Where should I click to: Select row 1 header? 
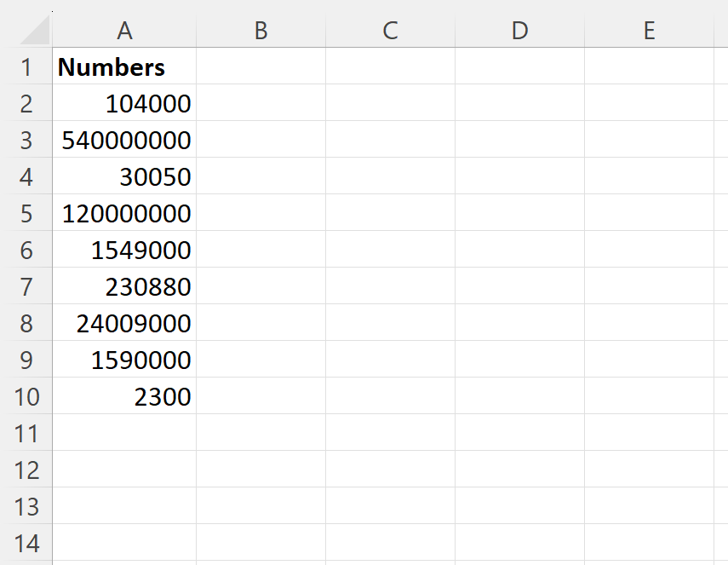coord(27,66)
